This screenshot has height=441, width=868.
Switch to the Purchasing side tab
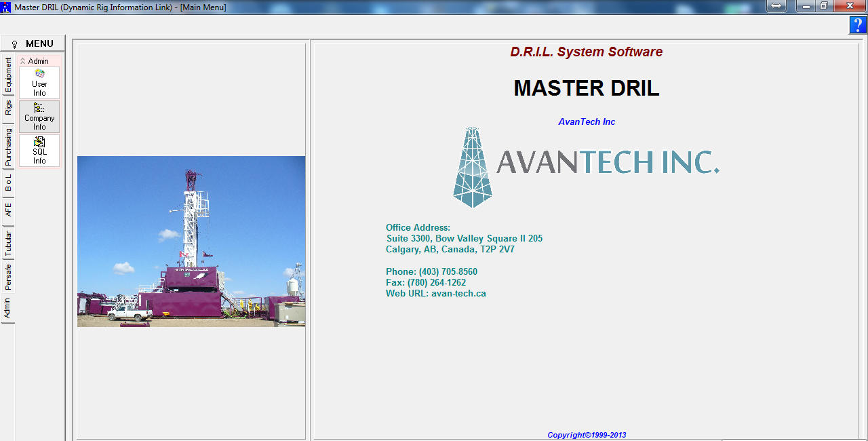click(8, 147)
